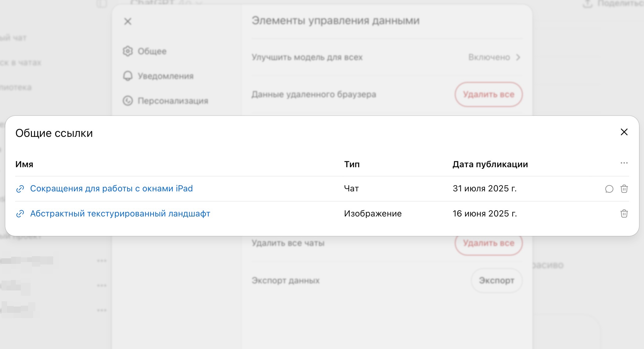Image resolution: width=644 pixels, height=349 pixels.
Task: Open the three-dots menu in table header
Action: pyautogui.click(x=624, y=163)
